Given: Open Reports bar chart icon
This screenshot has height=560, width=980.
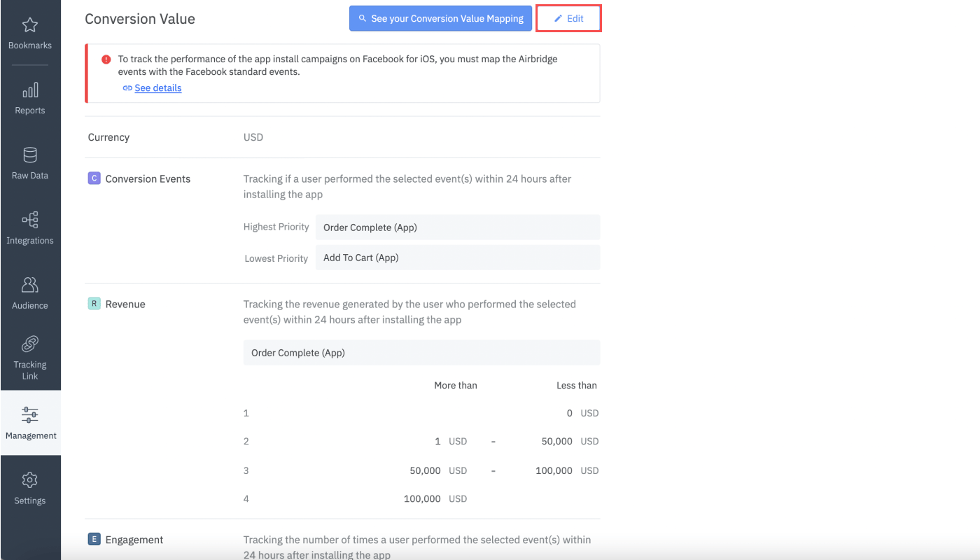Looking at the screenshot, I should [29, 90].
